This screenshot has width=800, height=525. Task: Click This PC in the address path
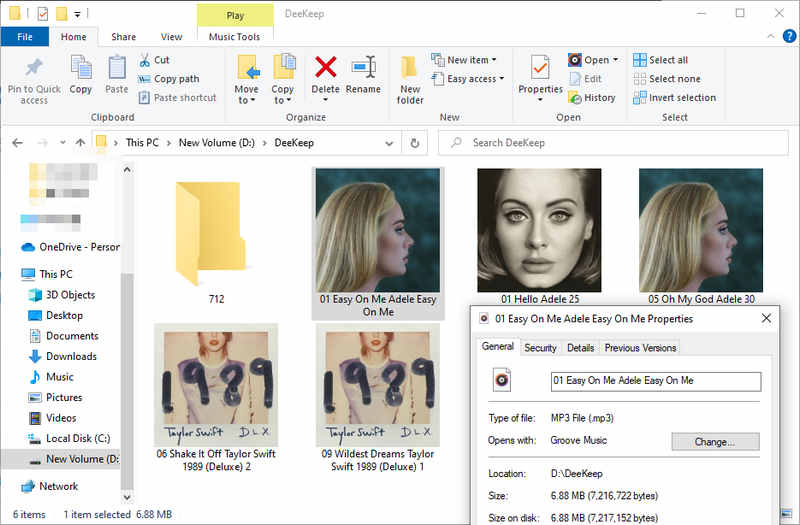tap(142, 143)
